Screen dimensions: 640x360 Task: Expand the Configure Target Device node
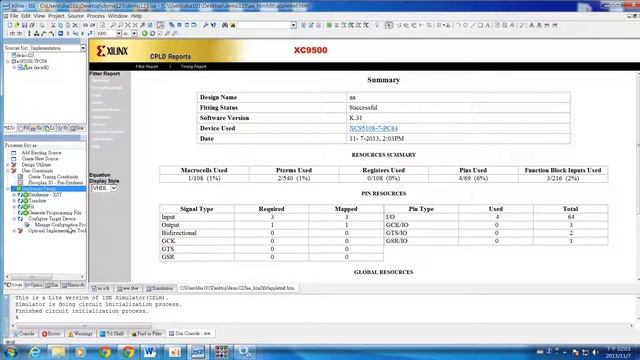[x=14, y=219]
